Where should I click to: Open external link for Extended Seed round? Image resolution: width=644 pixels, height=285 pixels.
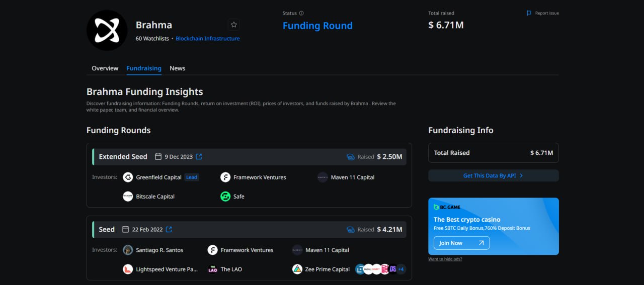pyautogui.click(x=199, y=157)
